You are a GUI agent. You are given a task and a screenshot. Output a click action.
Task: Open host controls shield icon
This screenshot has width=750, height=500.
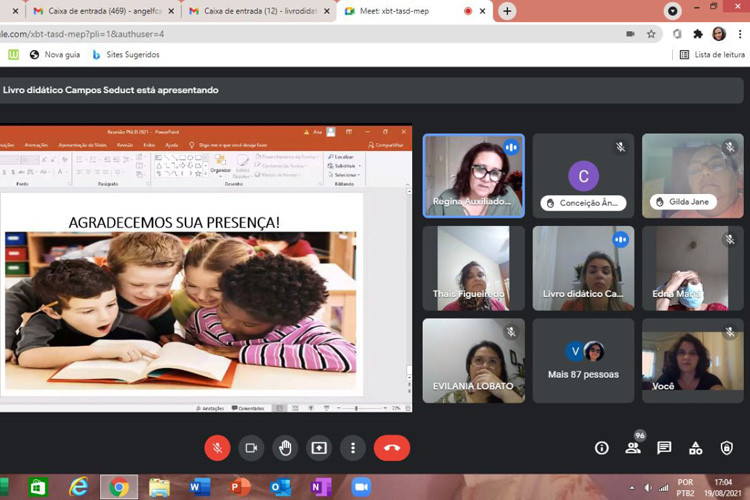coord(727,448)
